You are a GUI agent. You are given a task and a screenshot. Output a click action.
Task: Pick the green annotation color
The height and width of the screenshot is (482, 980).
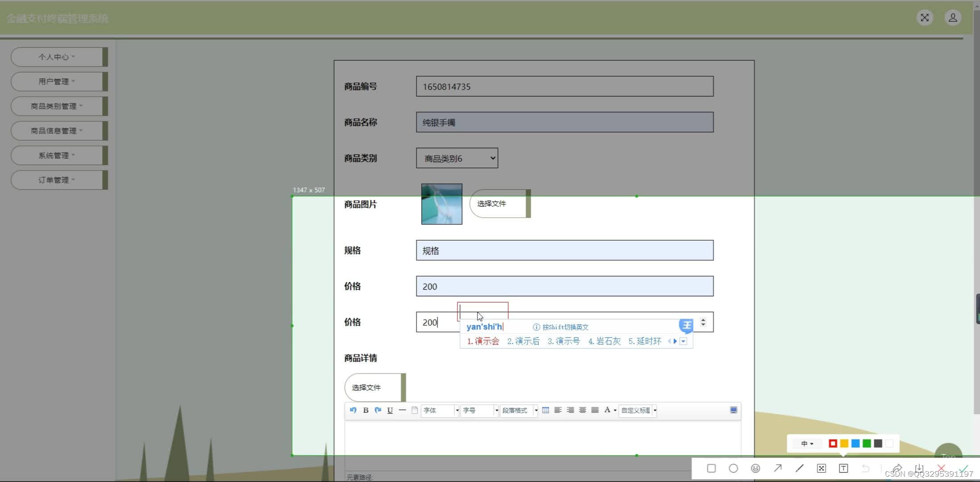coord(867,443)
